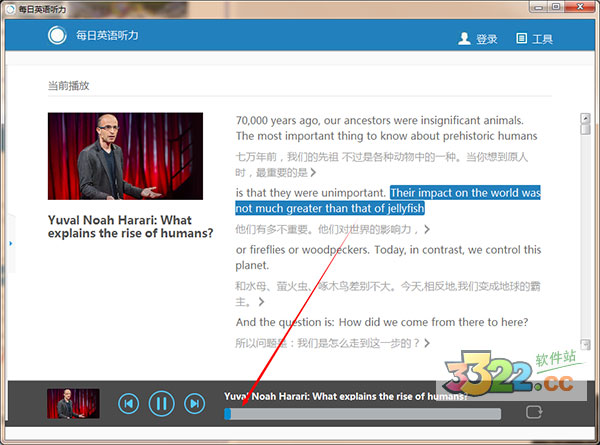Pause the current audio playback

coord(161,404)
